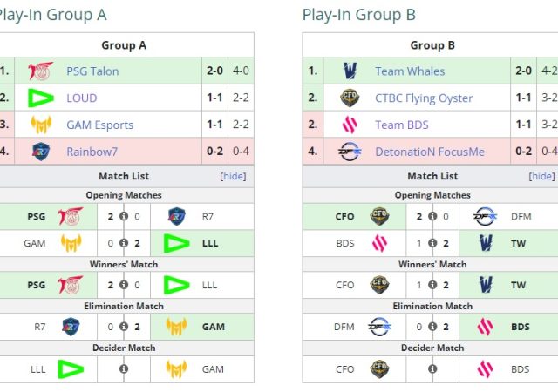The width and height of the screenshot is (558, 392).
Task: Click the DetonatioN FocusMe logo in standings
Action: (x=350, y=152)
